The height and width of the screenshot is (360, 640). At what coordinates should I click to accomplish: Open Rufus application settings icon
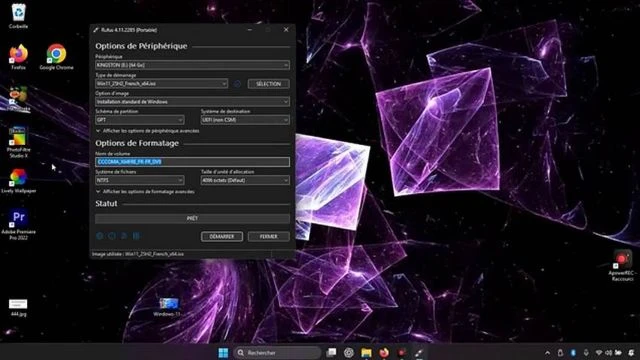coord(124,236)
